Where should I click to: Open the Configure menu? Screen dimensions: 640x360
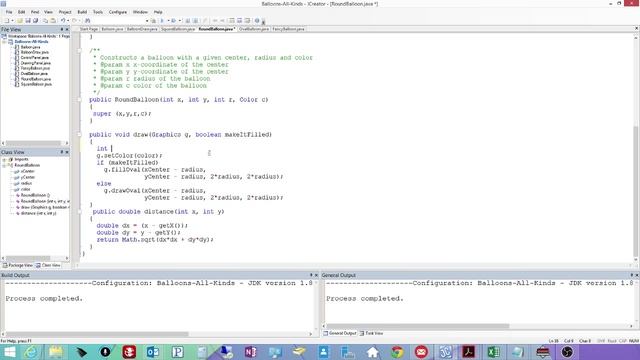(x=118, y=12)
